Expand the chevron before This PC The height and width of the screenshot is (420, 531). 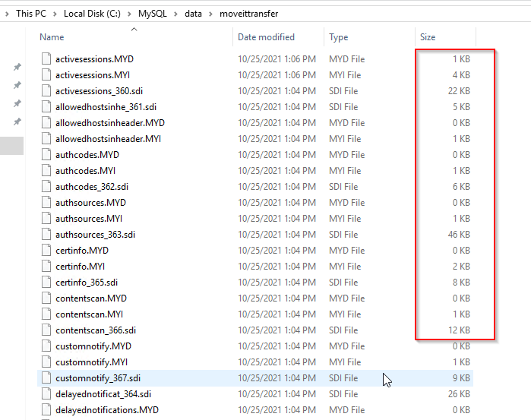[7, 14]
